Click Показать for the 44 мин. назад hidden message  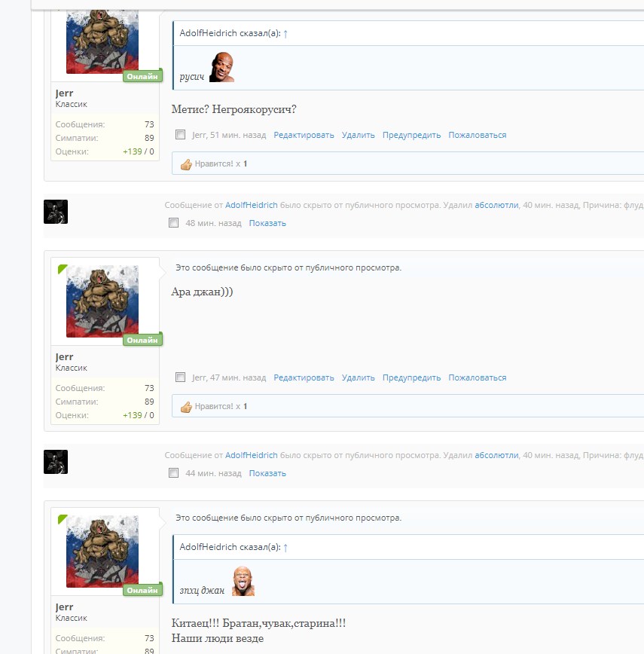click(267, 473)
